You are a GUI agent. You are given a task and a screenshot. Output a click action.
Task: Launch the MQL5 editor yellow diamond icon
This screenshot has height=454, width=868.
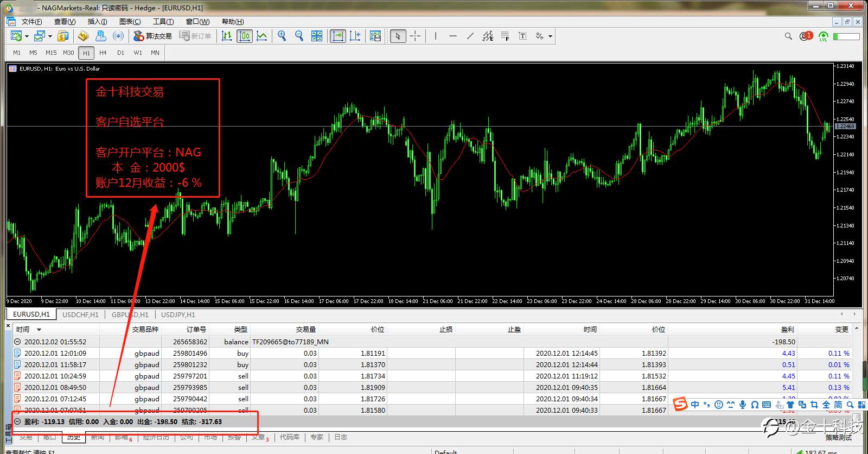pyautogui.click(x=83, y=36)
